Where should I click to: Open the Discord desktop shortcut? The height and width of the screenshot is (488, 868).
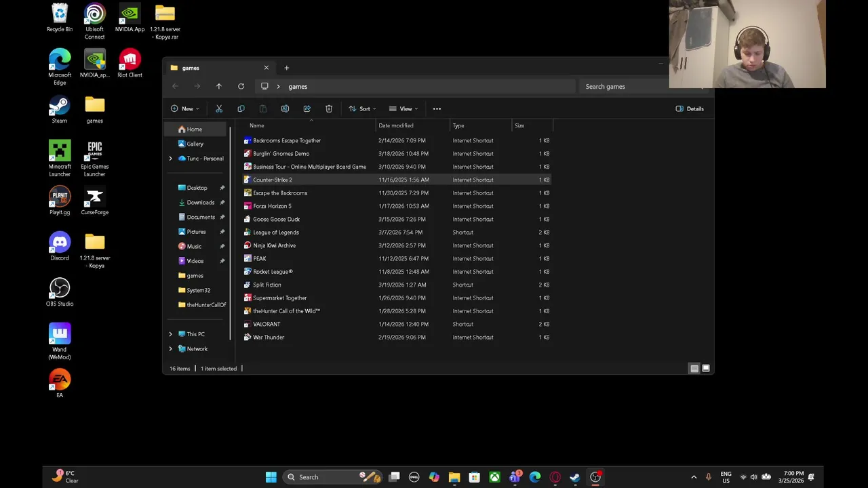(x=60, y=247)
